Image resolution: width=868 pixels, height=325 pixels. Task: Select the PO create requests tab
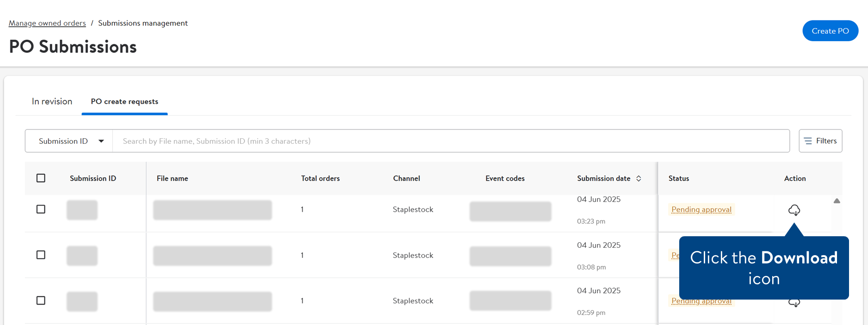click(124, 101)
